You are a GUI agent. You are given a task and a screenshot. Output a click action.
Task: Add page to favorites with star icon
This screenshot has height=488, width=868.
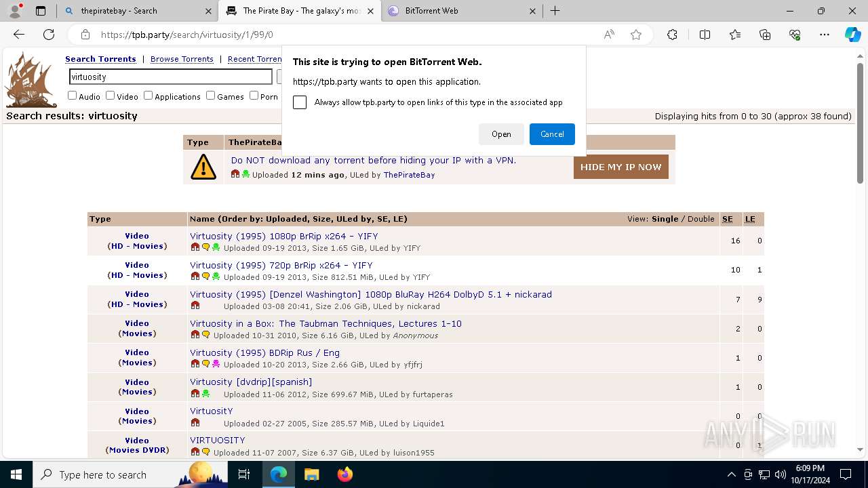pos(636,35)
